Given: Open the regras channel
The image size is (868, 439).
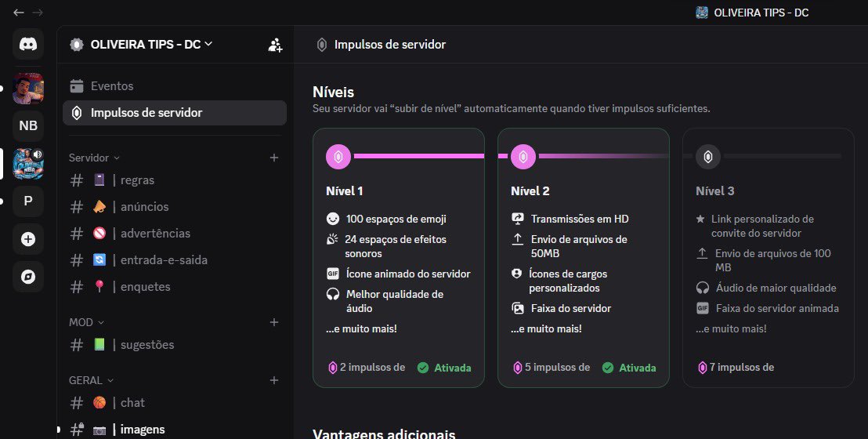Looking at the screenshot, I should pos(175,180).
